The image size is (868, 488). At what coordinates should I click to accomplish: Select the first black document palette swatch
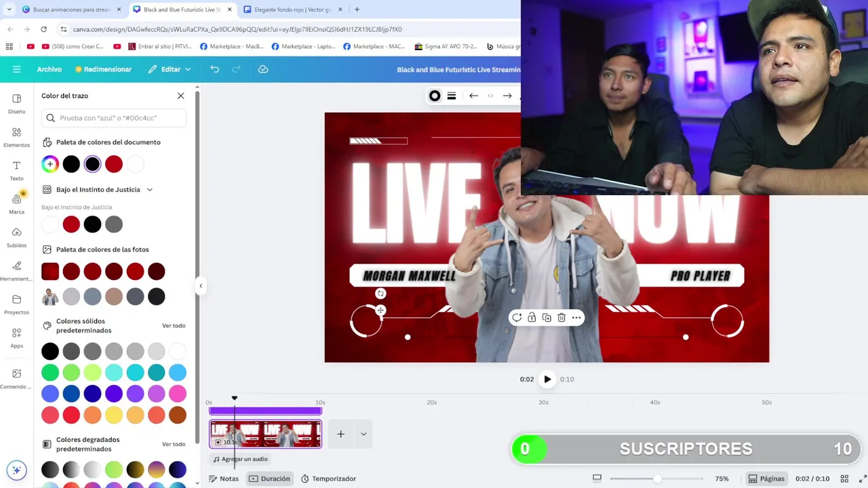(x=71, y=164)
